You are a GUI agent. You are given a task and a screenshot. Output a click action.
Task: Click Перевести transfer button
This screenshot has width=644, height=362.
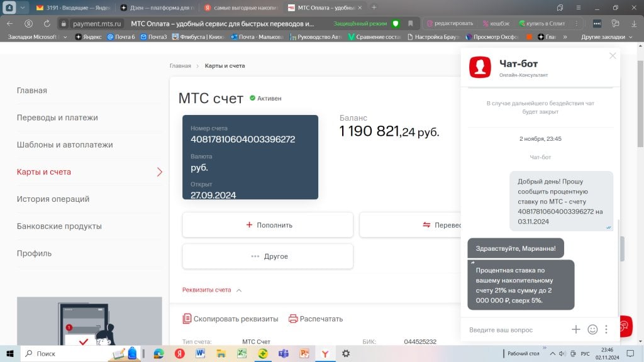click(x=410, y=225)
